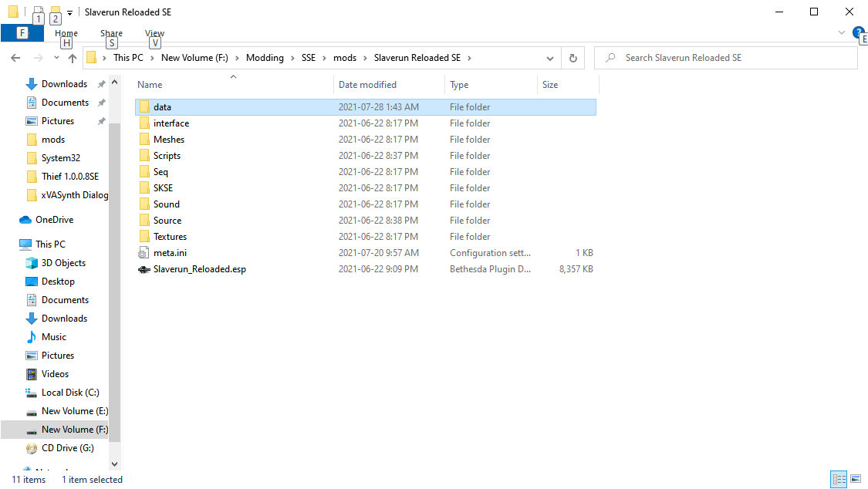Select the Sound folder icon
Screen dimensions: 868x489
tap(144, 204)
